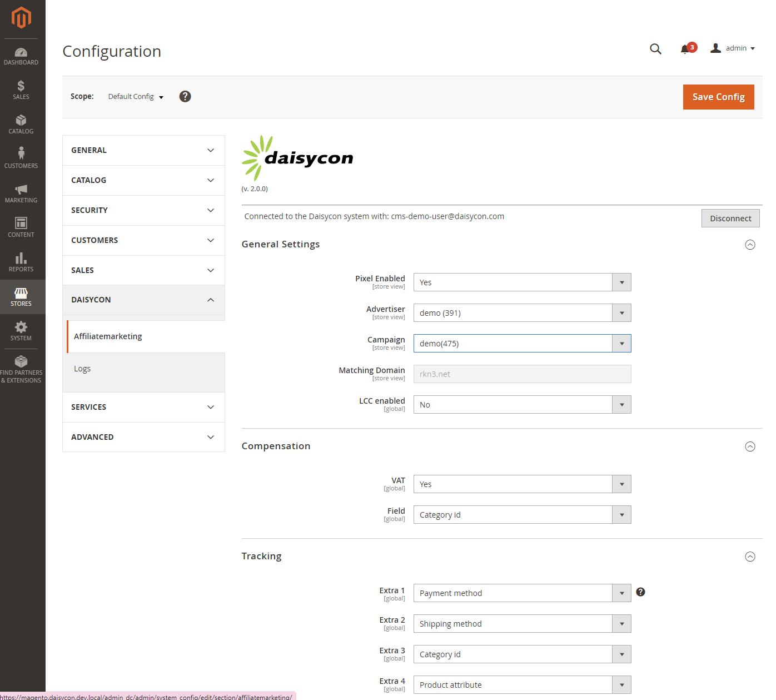Click the search magnifier icon

coord(656,49)
